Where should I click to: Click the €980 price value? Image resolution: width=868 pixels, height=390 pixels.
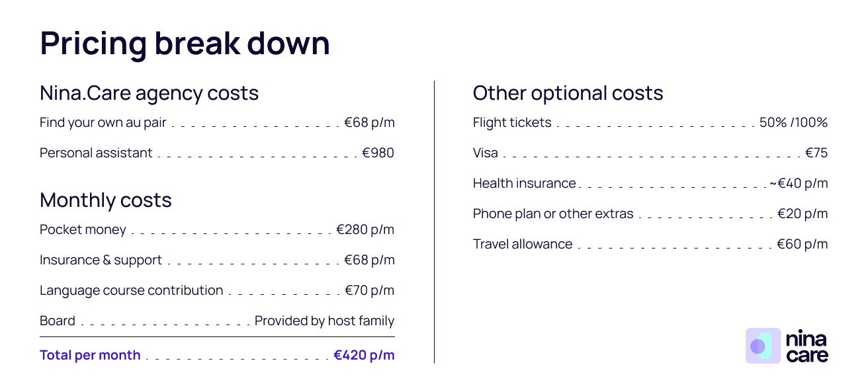click(378, 153)
